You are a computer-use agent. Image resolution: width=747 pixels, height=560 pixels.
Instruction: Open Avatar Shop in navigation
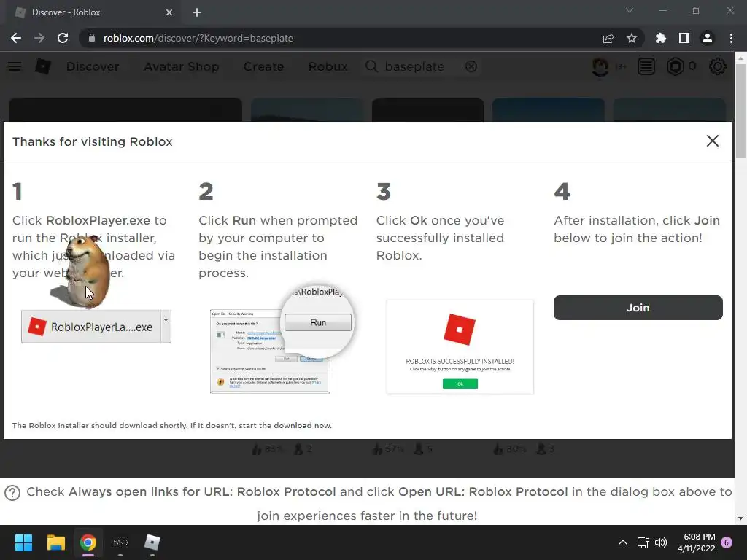tap(182, 66)
